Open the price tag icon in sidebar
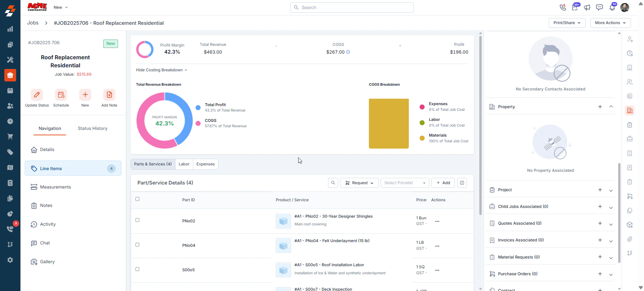Image resolution: width=644 pixels, height=291 pixels. point(10,152)
